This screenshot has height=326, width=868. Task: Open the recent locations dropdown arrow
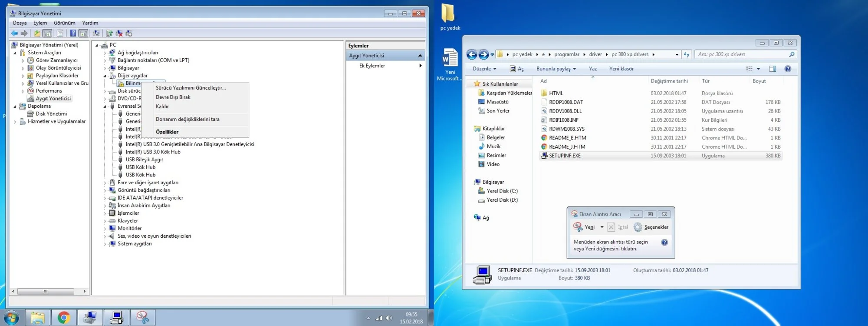click(x=492, y=55)
